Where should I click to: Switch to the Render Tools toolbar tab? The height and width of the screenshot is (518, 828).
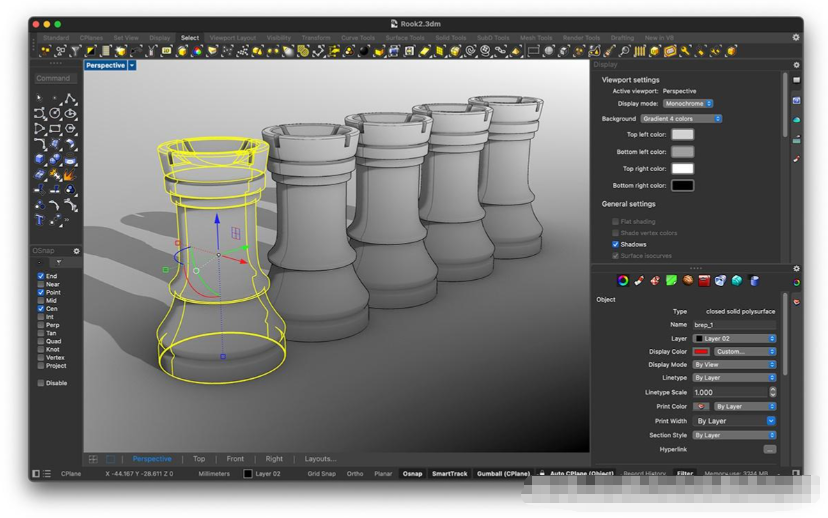tap(581, 37)
